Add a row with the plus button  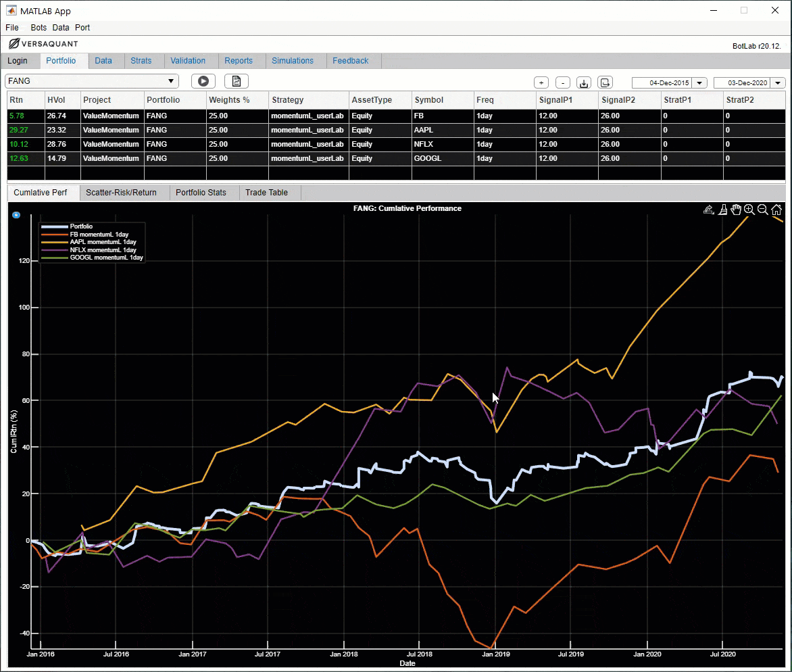coord(541,82)
